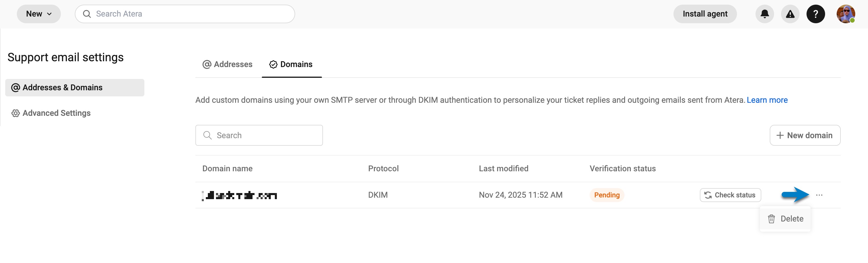868x263 pixels.
Task: Switch to the Addresses tab
Action: tap(228, 64)
